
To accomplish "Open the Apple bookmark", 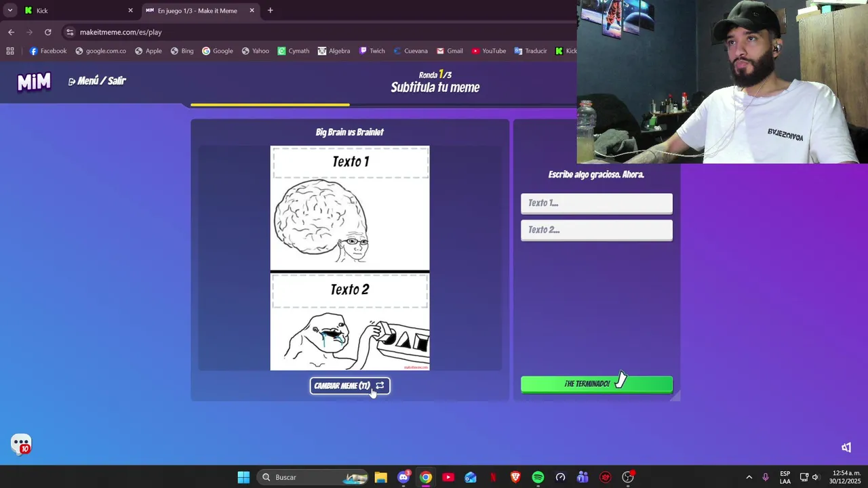I will [148, 51].
